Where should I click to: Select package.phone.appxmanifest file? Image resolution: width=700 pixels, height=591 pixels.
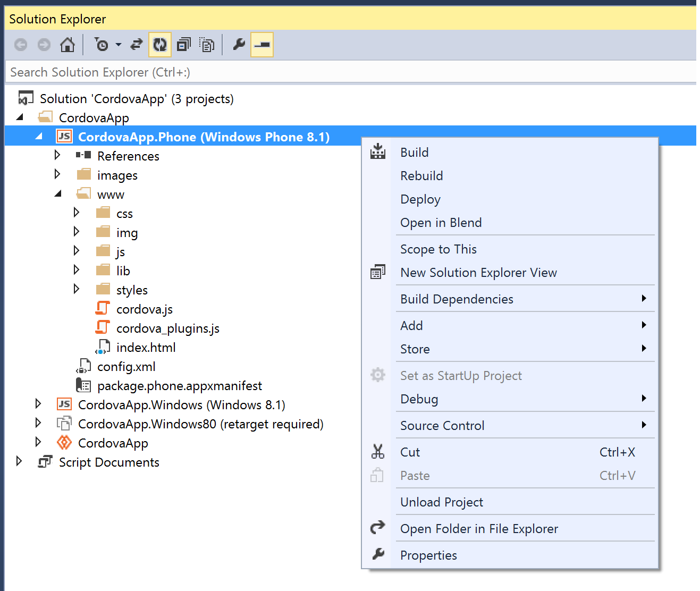click(180, 386)
